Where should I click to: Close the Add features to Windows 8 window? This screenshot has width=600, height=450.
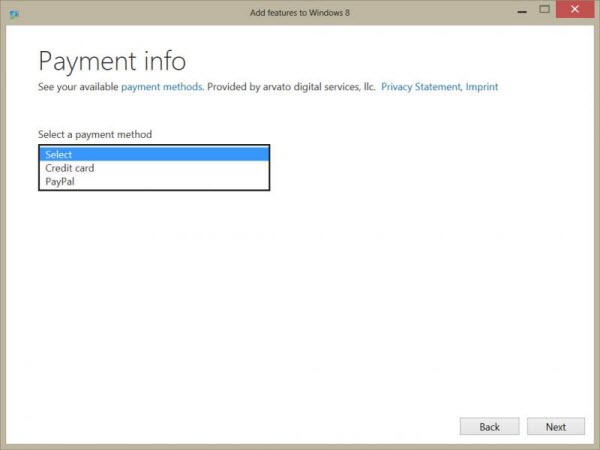(x=575, y=9)
